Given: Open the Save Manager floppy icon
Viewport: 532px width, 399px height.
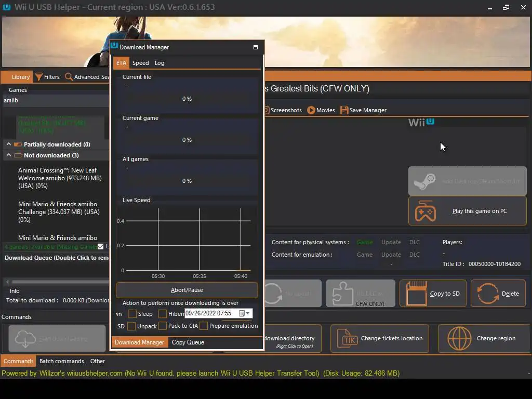Looking at the screenshot, I should point(344,110).
